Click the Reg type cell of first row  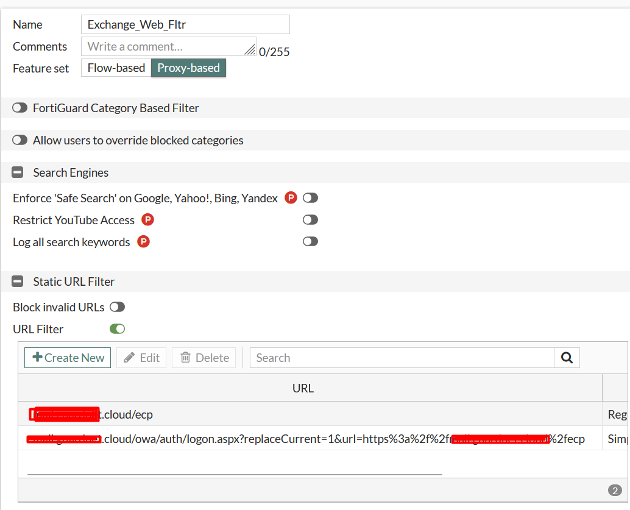coord(617,414)
